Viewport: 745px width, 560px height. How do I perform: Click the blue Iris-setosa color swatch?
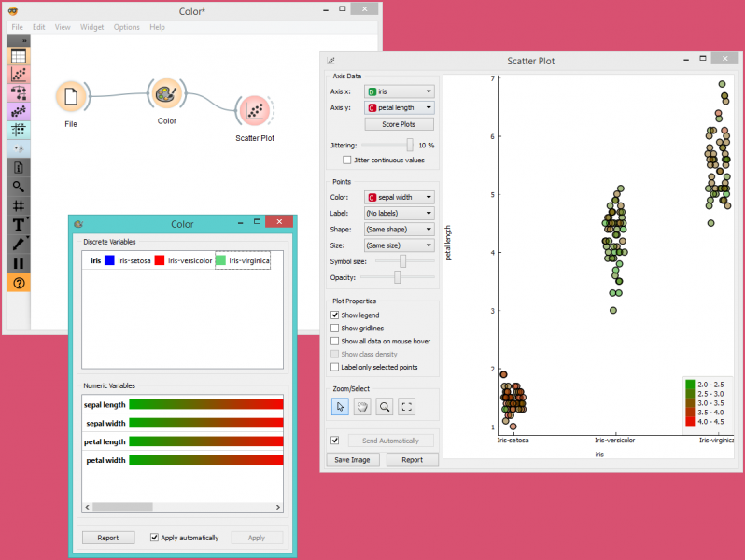[x=109, y=260]
